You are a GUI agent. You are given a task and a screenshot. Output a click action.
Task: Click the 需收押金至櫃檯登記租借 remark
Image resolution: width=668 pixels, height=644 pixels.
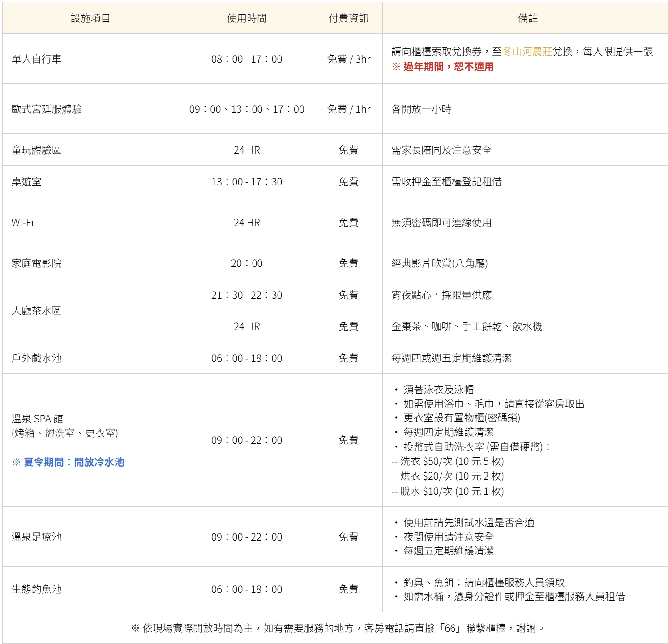coord(446,181)
